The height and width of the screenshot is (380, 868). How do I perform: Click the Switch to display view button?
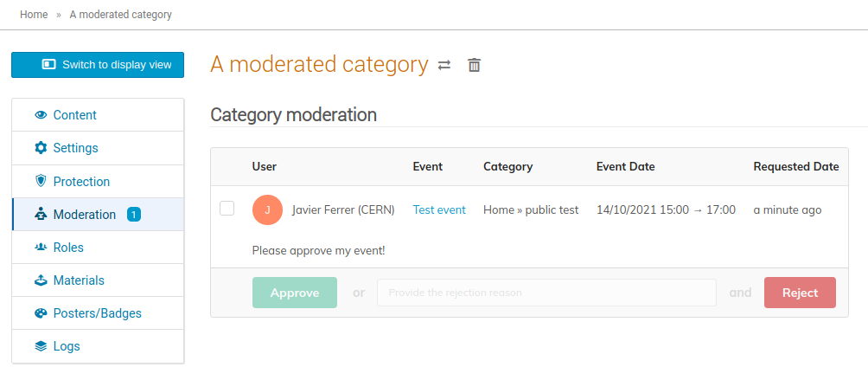98,65
